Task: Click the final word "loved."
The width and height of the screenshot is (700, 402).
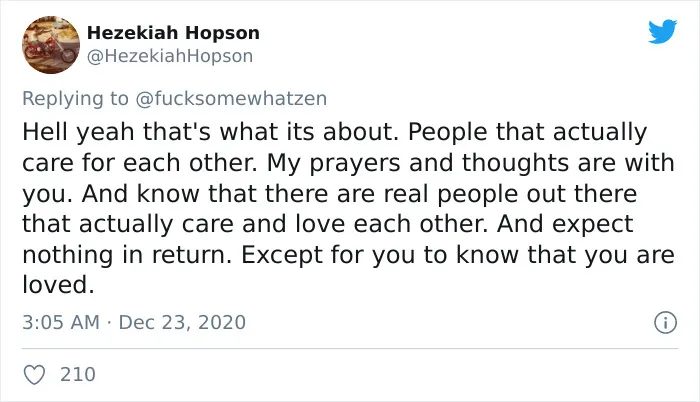Action: coord(58,285)
